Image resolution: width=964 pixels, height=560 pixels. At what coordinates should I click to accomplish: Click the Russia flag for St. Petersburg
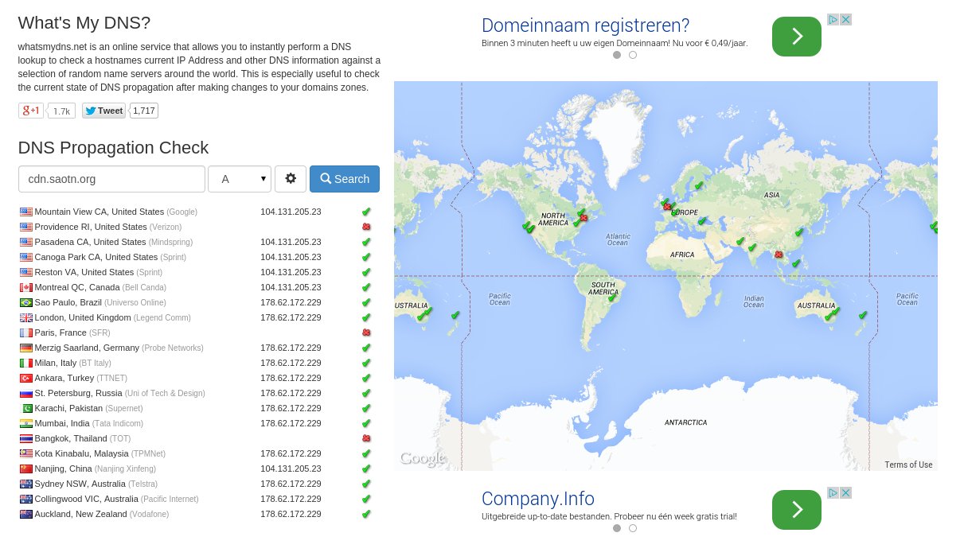pos(26,393)
